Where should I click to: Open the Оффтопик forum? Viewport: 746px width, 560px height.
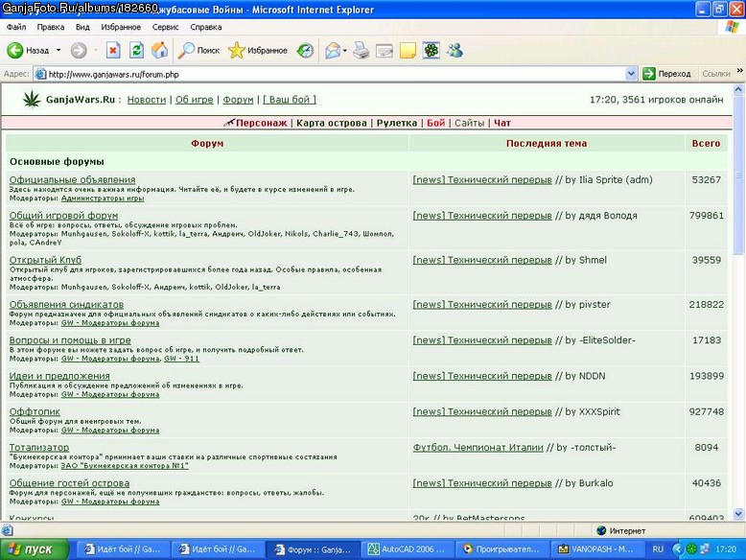tap(35, 411)
